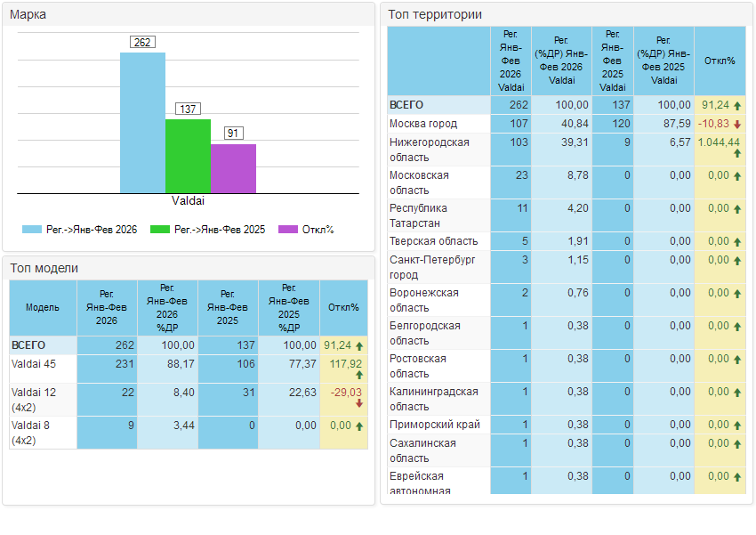
Task: Select the Московская область territory row label
Action: pos(419,182)
